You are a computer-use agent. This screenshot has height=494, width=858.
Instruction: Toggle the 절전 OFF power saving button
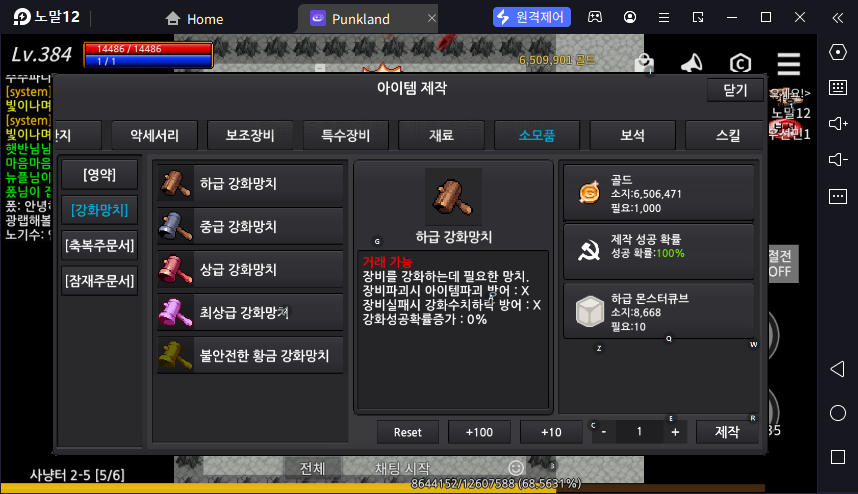coord(781,264)
